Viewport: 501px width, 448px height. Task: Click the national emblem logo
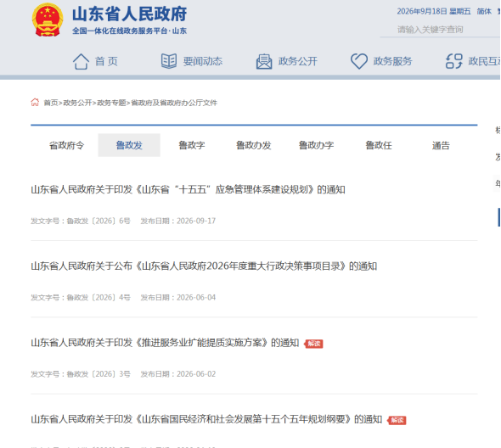coord(48,20)
